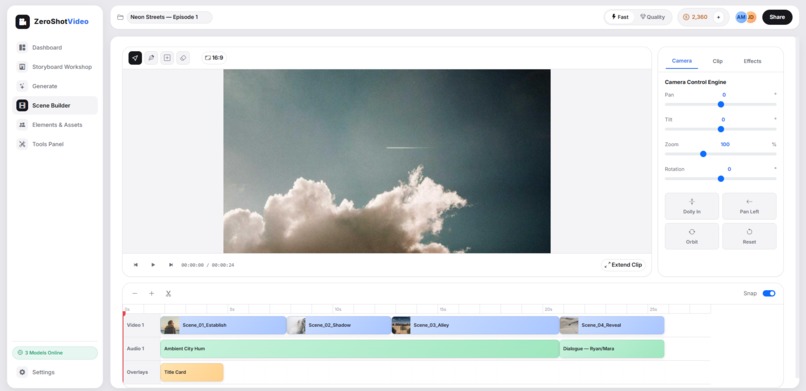Adjust the Pan slider
The width and height of the screenshot is (806, 391).
click(x=721, y=104)
